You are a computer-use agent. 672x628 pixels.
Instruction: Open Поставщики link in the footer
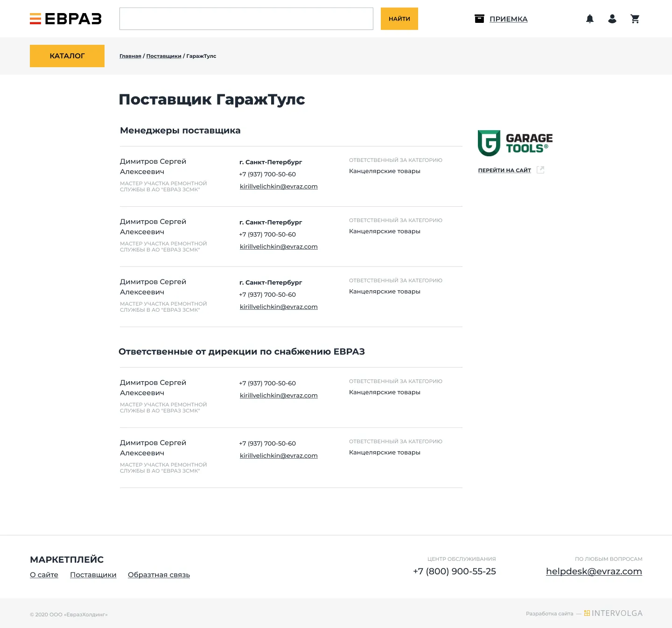[x=93, y=575]
